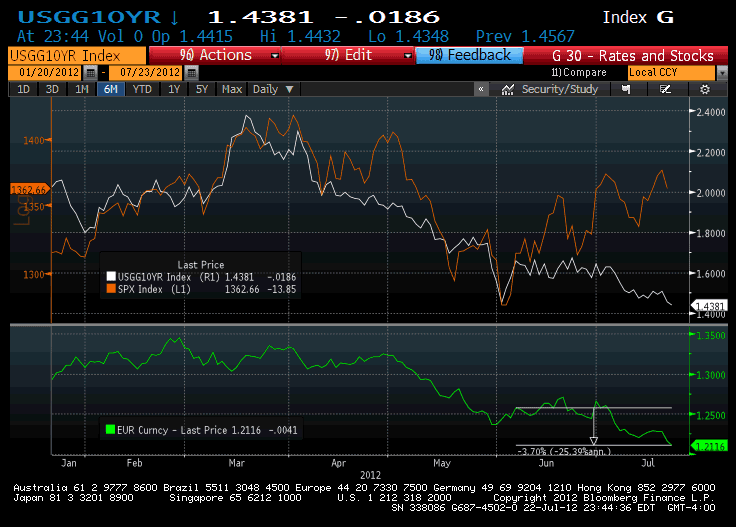Click the white USGG10YR legend swatch
Image resolution: width=736 pixels, height=527 pixels.
[x=111, y=276]
